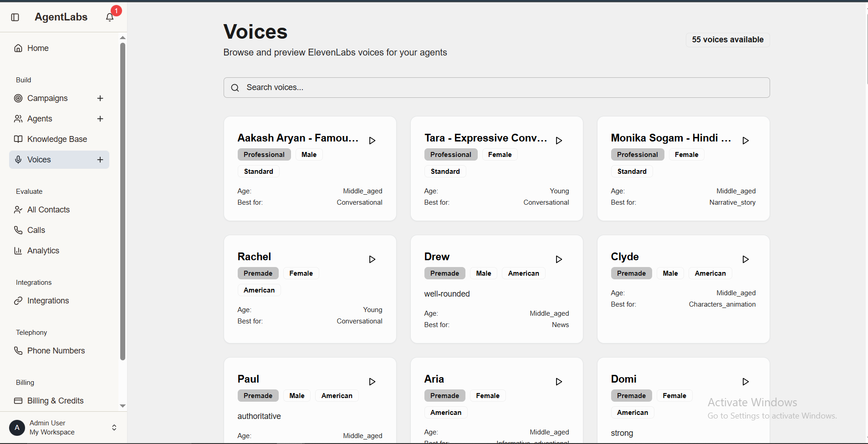Expand the Admin User workspace menu

tap(114, 428)
